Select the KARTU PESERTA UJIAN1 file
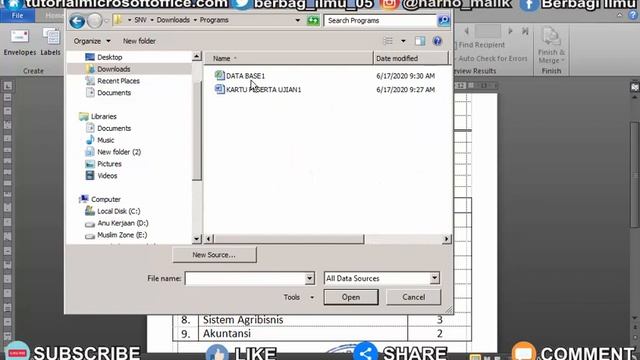The height and width of the screenshot is (360, 640). (258, 89)
